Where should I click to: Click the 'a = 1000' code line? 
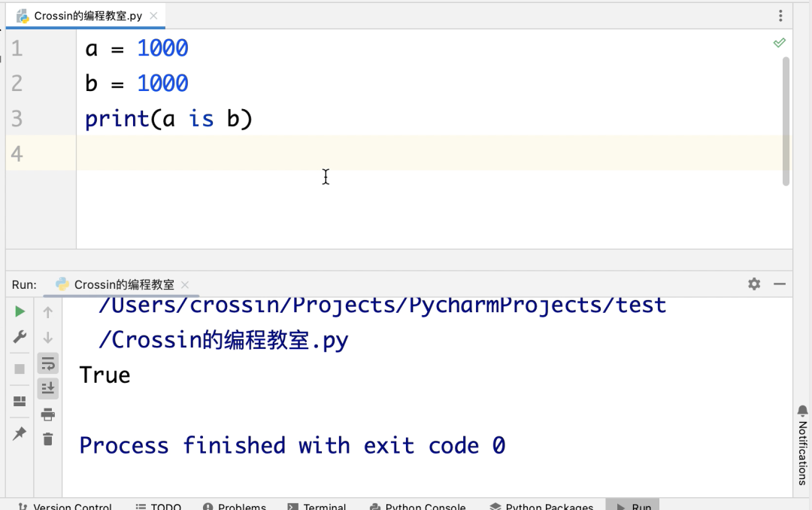(137, 48)
